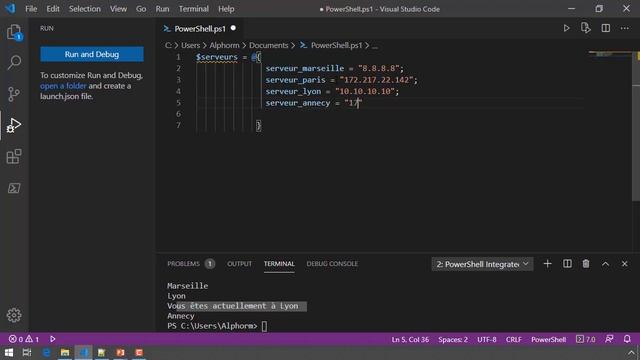Screen dimensions: 640x360
Task: Click Alphorm in the breadcrumb path
Action: [x=224, y=45]
